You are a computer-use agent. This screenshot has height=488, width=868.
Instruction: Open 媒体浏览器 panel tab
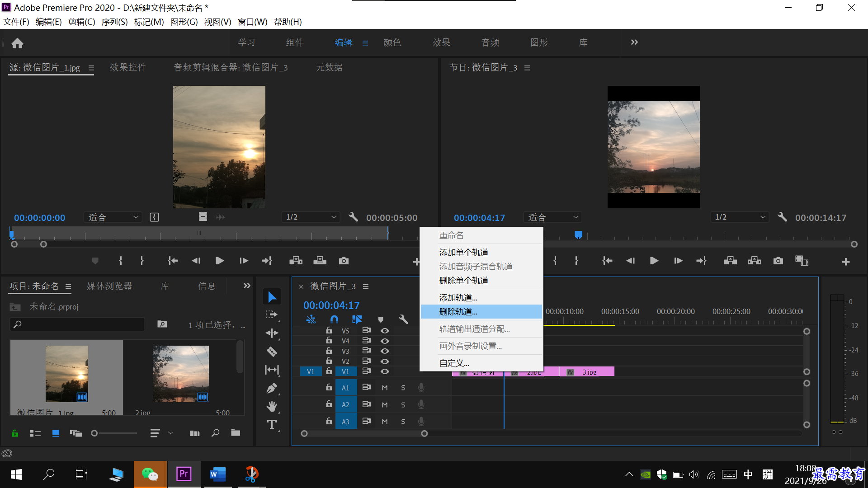click(109, 286)
